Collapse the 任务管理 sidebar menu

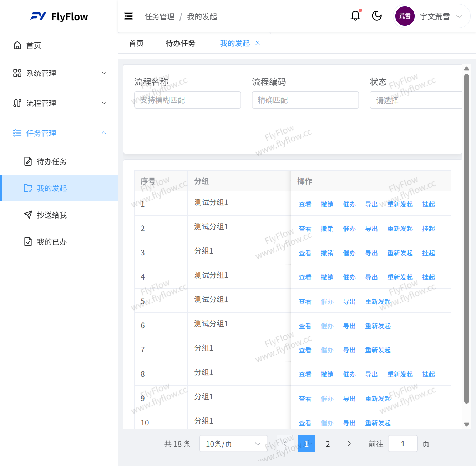tap(59, 133)
